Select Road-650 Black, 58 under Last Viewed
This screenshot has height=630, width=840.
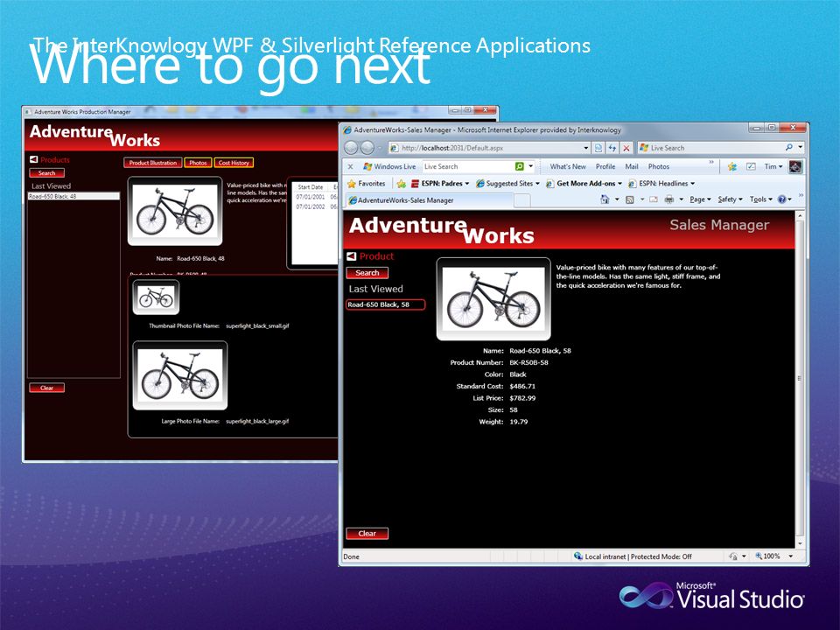[386, 304]
